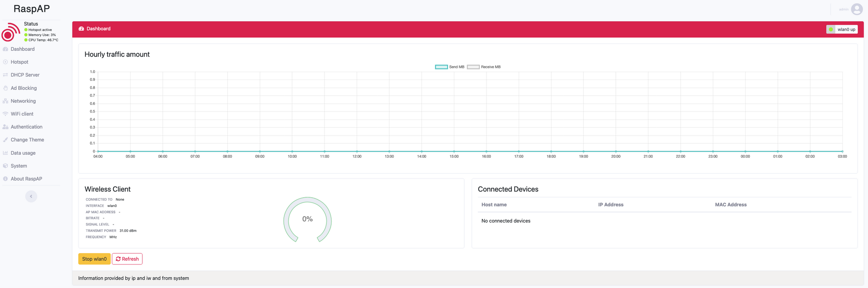Click the footer information text
Screen dimensions: 868x288
click(134, 278)
